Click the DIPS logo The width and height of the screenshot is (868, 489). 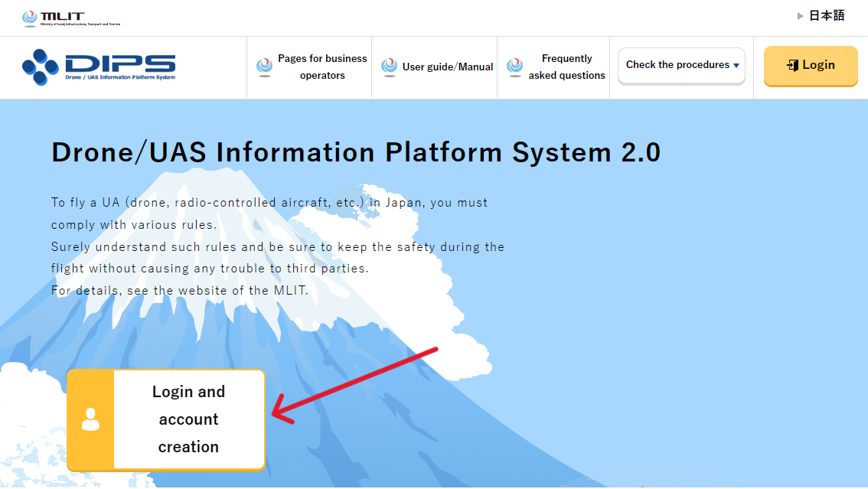point(99,67)
